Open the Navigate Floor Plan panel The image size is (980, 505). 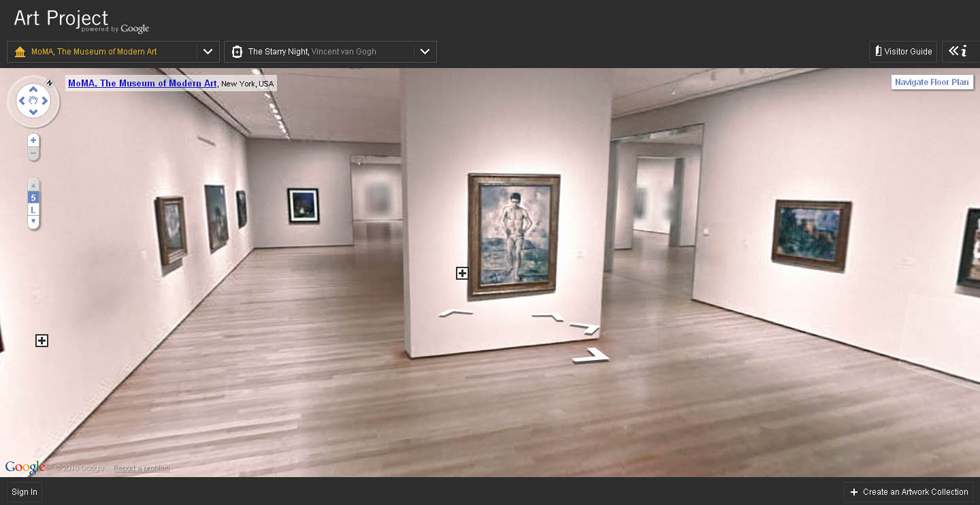[x=932, y=82]
